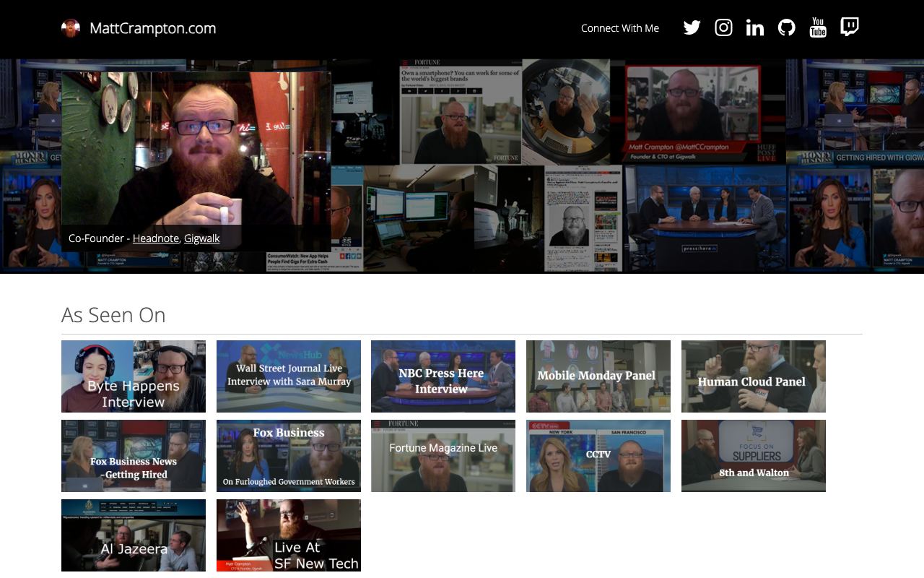The height and width of the screenshot is (578, 924).
Task: Follow the Headnote link
Action: click(x=156, y=238)
